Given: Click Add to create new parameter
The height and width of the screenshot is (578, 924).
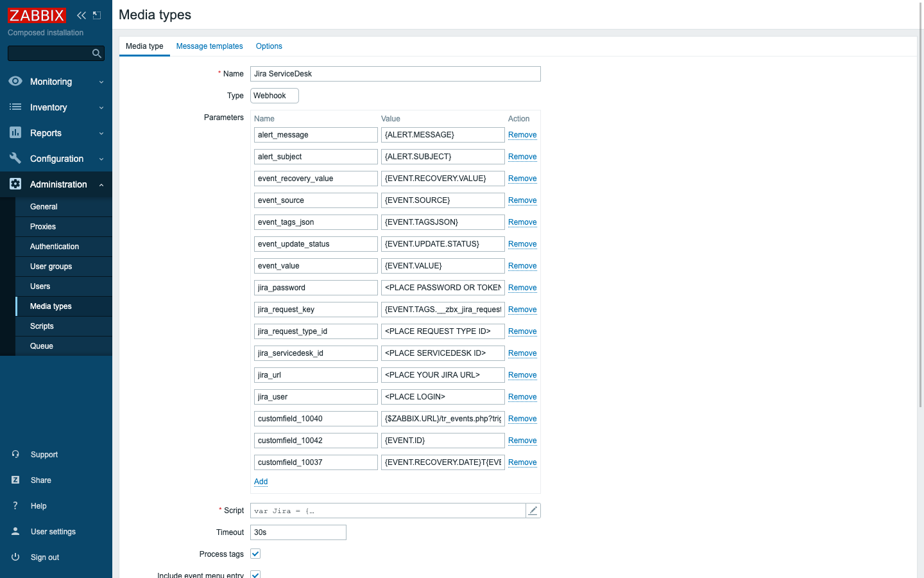Looking at the screenshot, I should [261, 482].
